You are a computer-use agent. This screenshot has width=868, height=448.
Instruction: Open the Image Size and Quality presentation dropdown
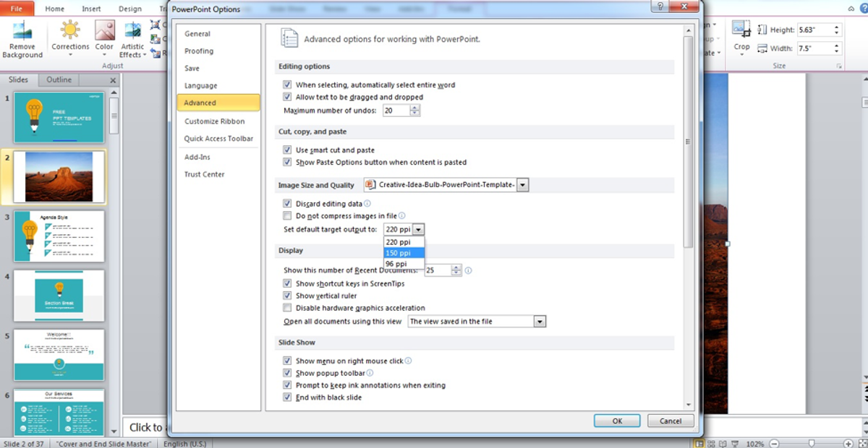coord(523,185)
